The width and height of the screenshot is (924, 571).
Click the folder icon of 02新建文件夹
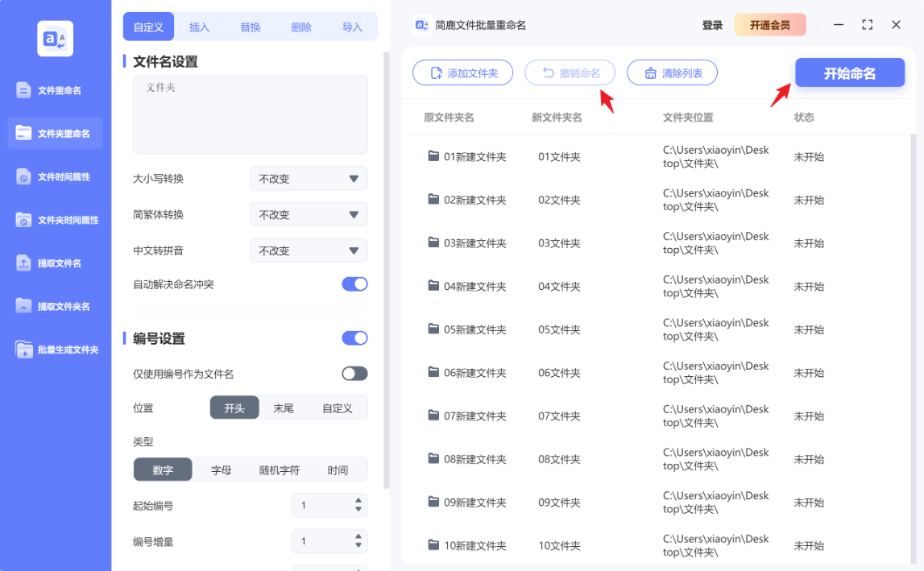tap(433, 199)
